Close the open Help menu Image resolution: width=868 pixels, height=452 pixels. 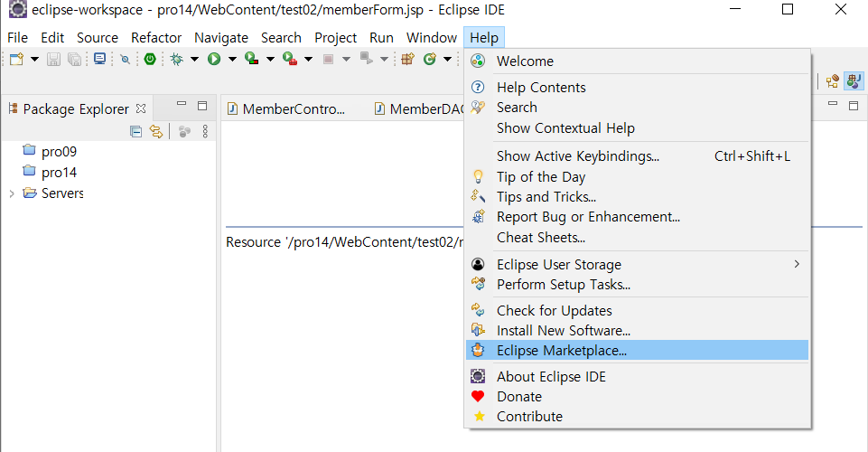point(484,38)
